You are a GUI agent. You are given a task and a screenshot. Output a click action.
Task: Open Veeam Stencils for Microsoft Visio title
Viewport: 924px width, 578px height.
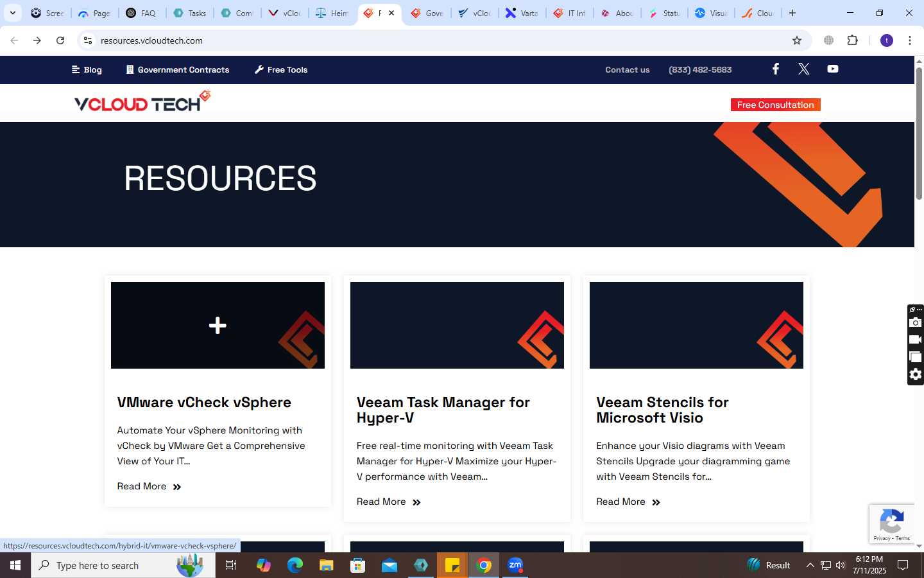click(662, 410)
